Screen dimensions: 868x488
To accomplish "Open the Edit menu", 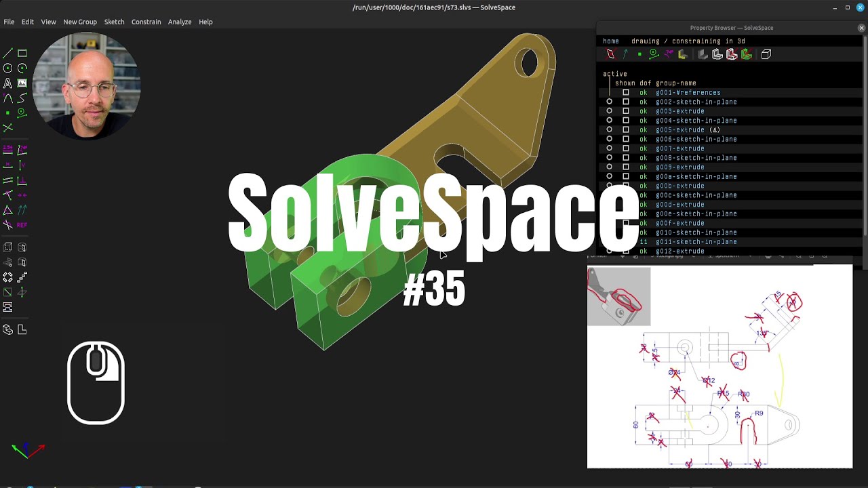I will (x=27, y=22).
